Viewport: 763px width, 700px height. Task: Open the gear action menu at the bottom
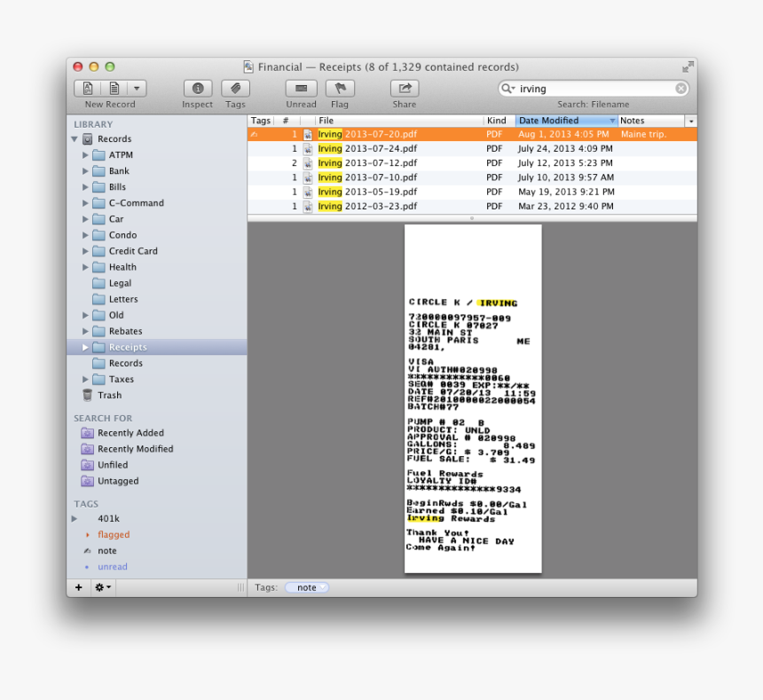(101, 587)
